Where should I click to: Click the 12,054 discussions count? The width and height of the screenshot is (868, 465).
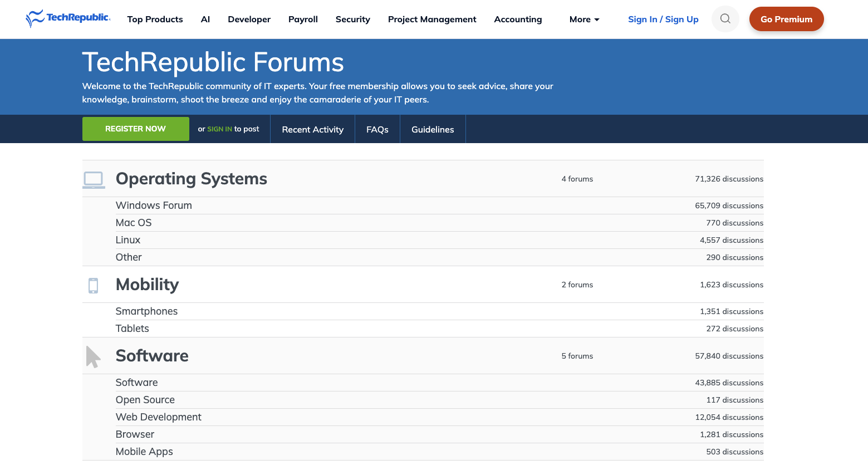(729, 417)
